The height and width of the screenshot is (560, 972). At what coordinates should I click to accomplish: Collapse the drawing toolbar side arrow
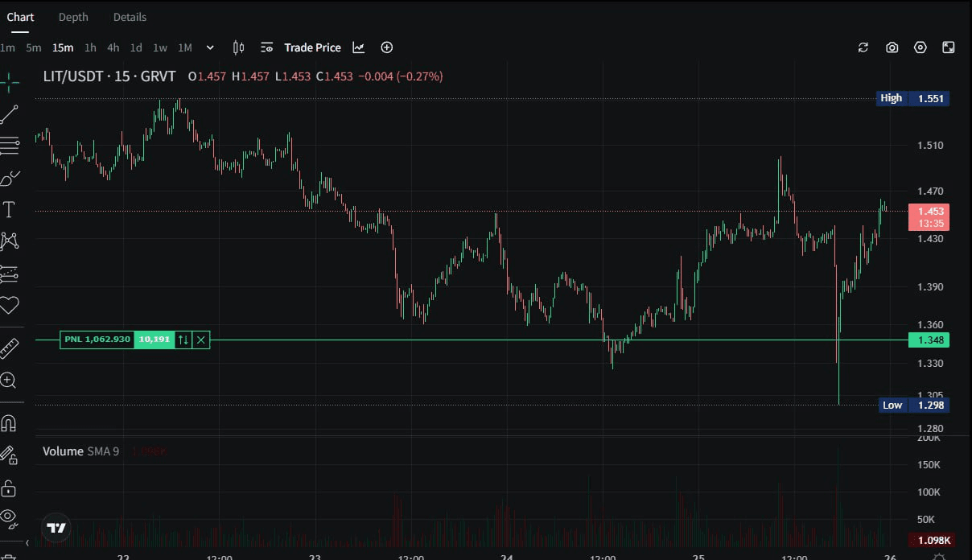point(27,543)
